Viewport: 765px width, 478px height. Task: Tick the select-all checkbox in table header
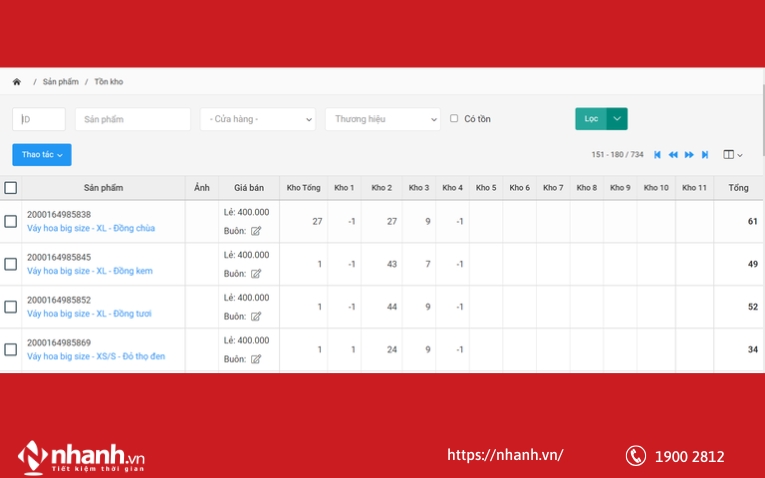click(x=11, y=188)
